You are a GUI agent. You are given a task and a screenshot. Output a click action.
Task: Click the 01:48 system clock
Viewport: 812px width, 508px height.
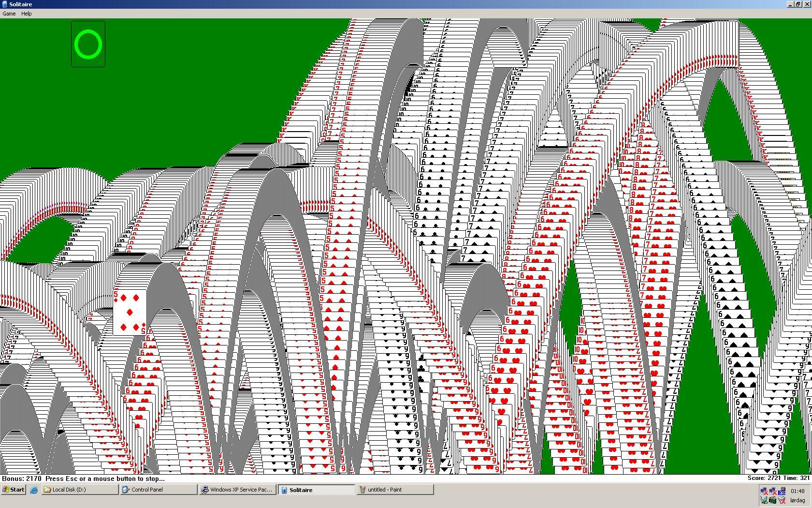click(x=797, y=491)
